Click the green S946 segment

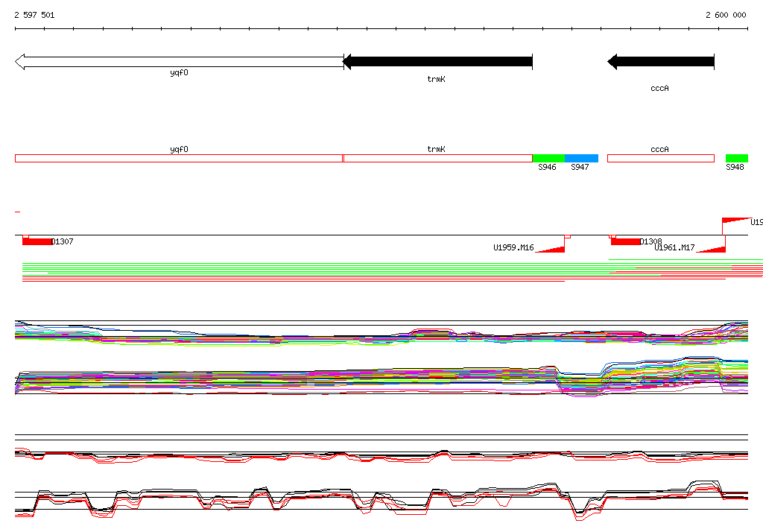click(549, 158)
